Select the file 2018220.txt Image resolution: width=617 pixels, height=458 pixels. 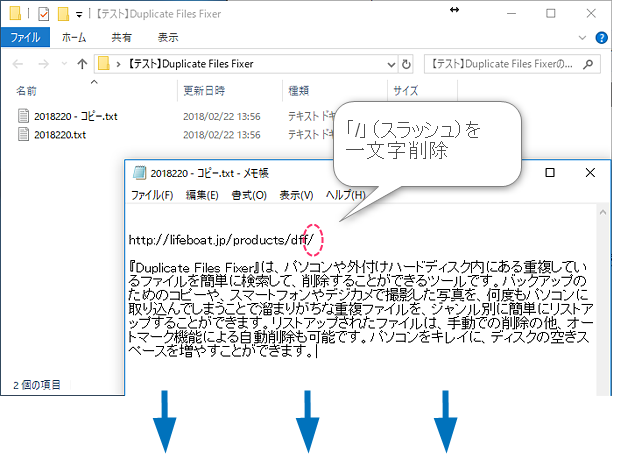(x=60, y=135)
